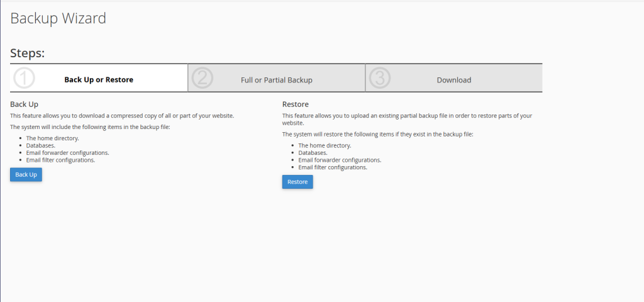Click 'Databases.' under Restore
This screenshot has width=644, height=302.
(313, 153)
